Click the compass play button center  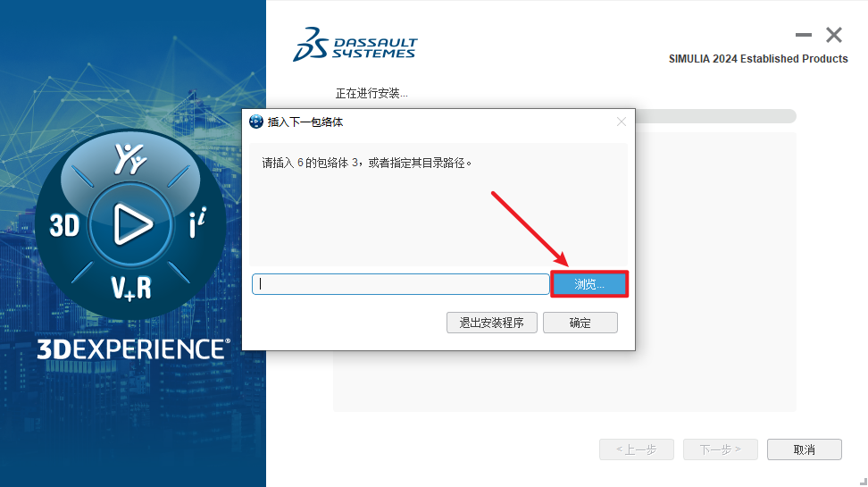[x=131, y=225]
